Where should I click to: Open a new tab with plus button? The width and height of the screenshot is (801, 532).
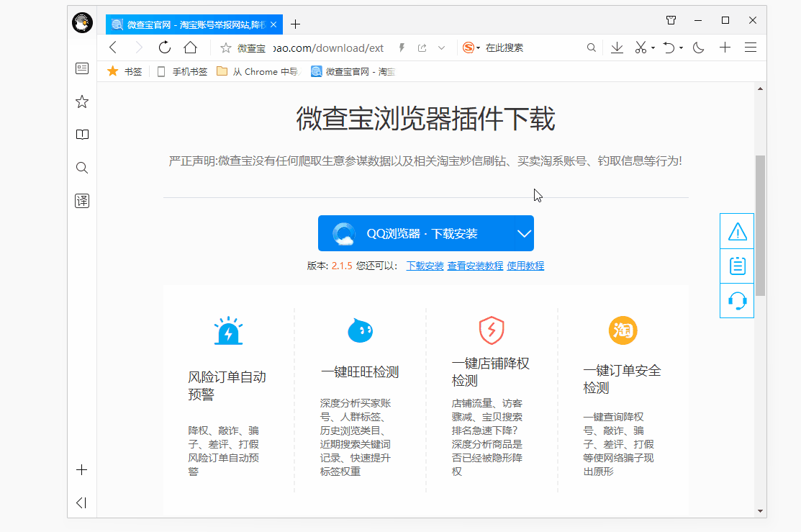pyautogui.click(x=295, y=24)
